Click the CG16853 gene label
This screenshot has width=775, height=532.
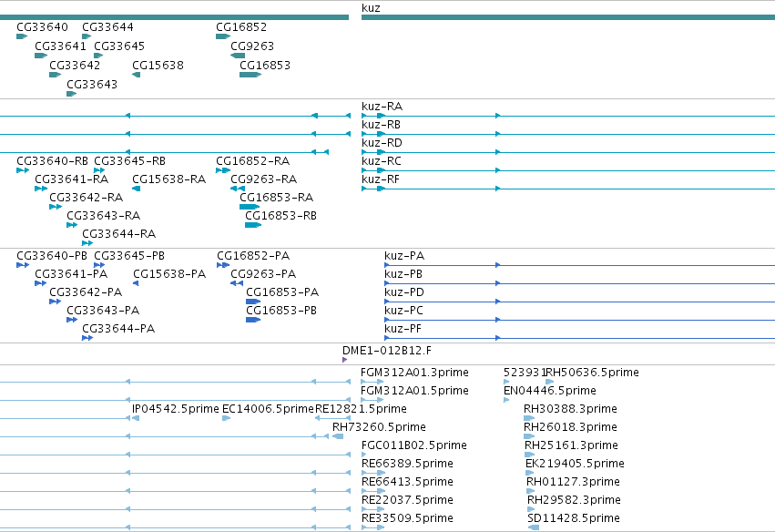(265, 66)
